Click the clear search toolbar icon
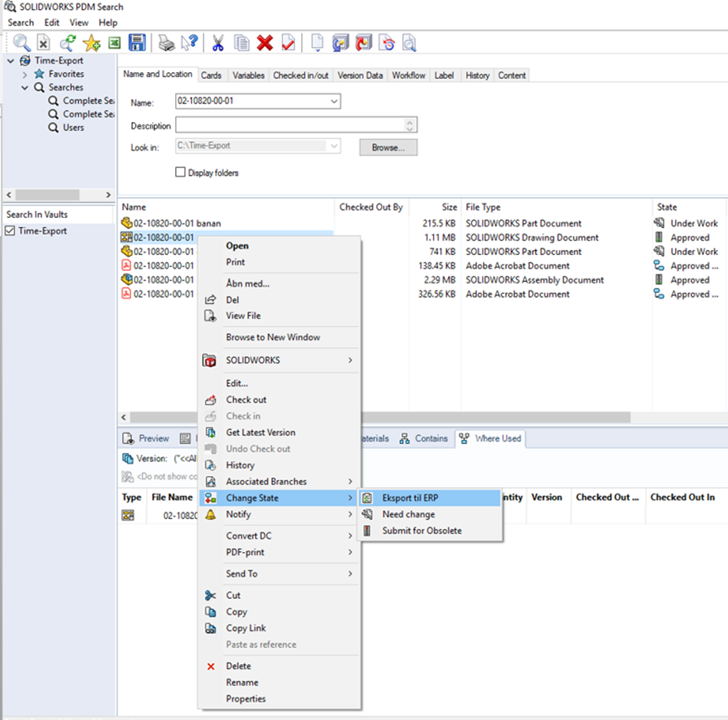 43,43
